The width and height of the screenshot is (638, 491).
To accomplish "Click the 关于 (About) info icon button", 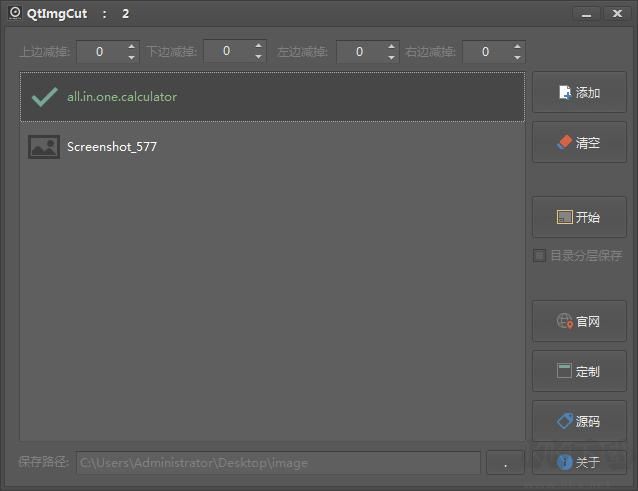I will click(579, 462).
